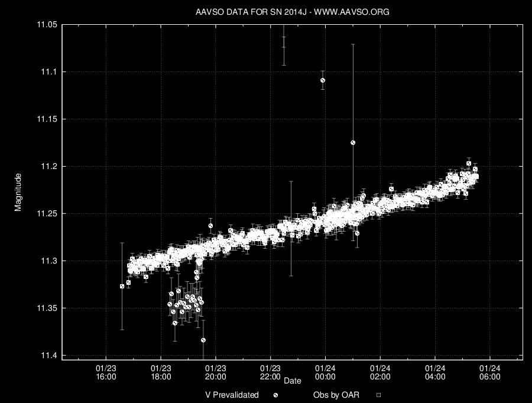532x403 pixels.
Task: Select the isolated point near 11.26 before 20:00
Action: (210, 226)
